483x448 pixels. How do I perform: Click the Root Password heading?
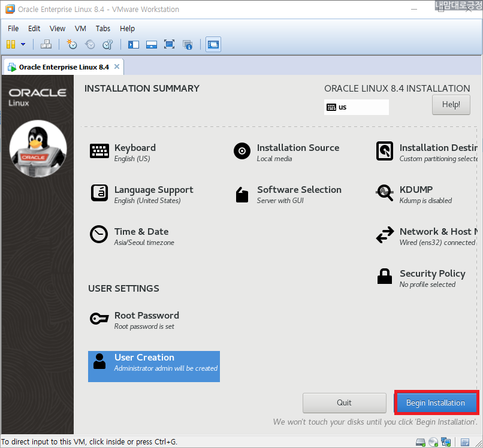pos(147,316)
